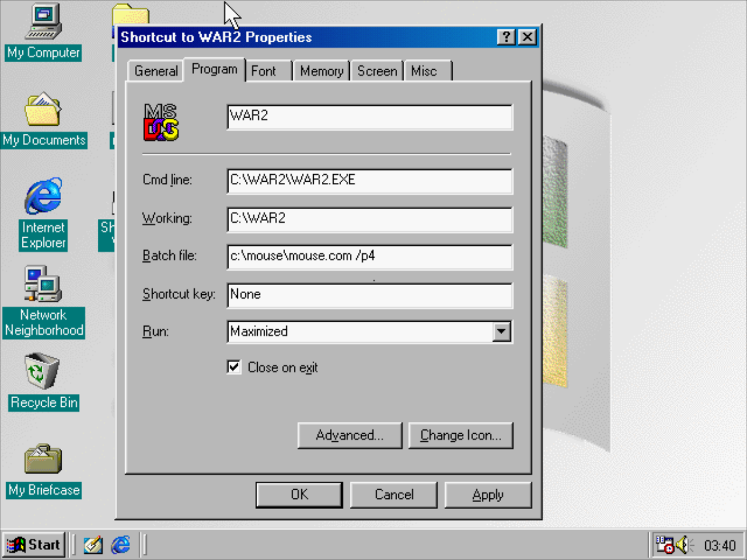The height and width of the screenshot is (560, 747).
Task: Click the program name field containing WAR2
Action: click(x=370, y=118)
